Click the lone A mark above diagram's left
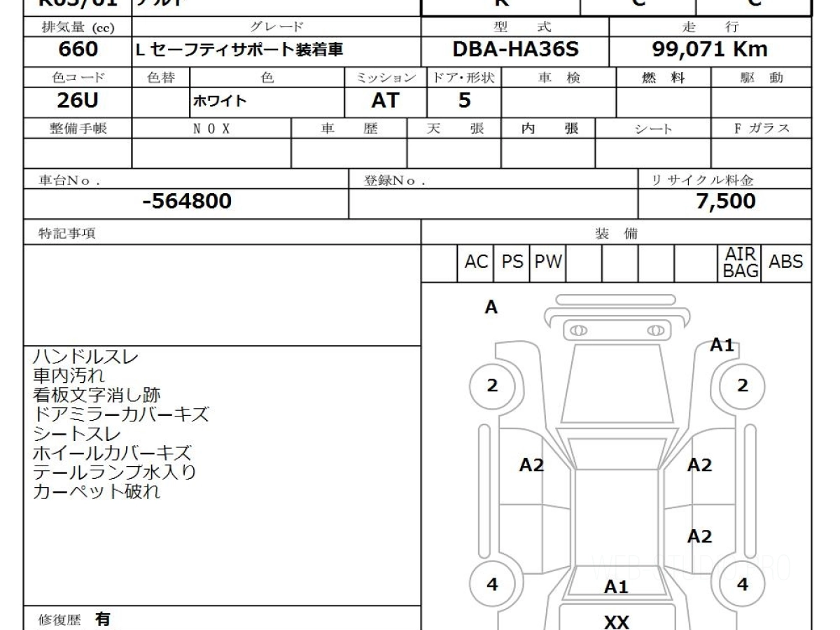The width and height of the screenshot is (840, 630). click(491, 307)
